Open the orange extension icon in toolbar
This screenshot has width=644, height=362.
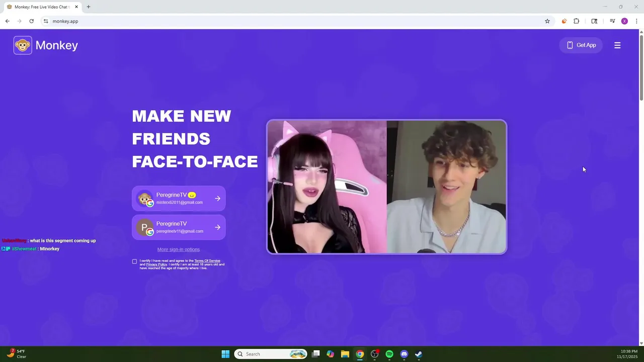[x=564, y=21]
